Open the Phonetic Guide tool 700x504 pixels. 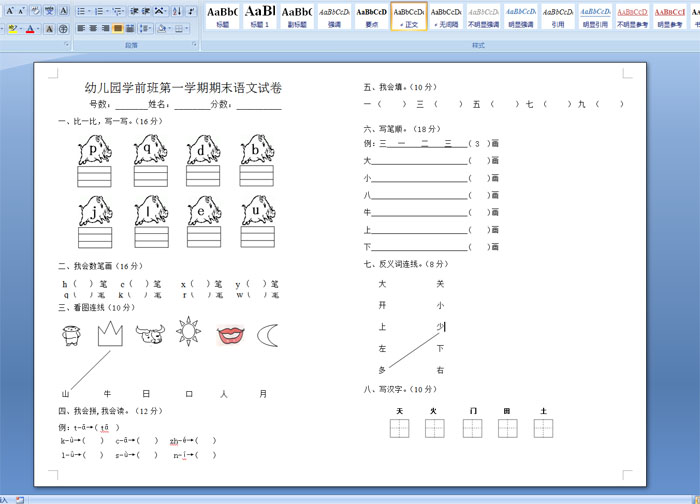(49, 10)
